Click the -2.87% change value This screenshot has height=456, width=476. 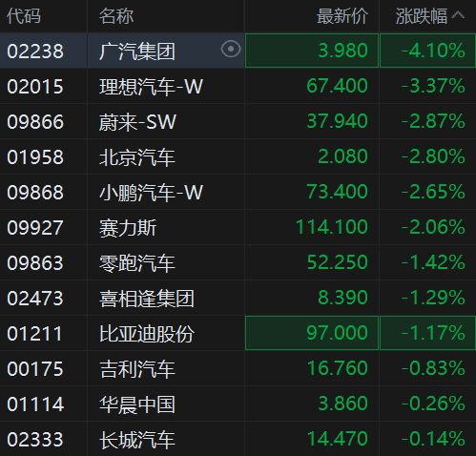pyautogui.click(x=433, y=121)
